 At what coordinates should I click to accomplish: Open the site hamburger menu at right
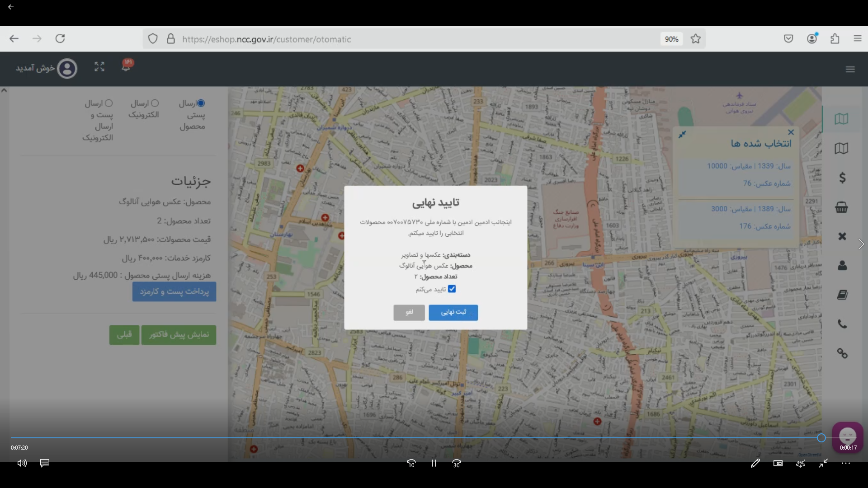[850, 69]
